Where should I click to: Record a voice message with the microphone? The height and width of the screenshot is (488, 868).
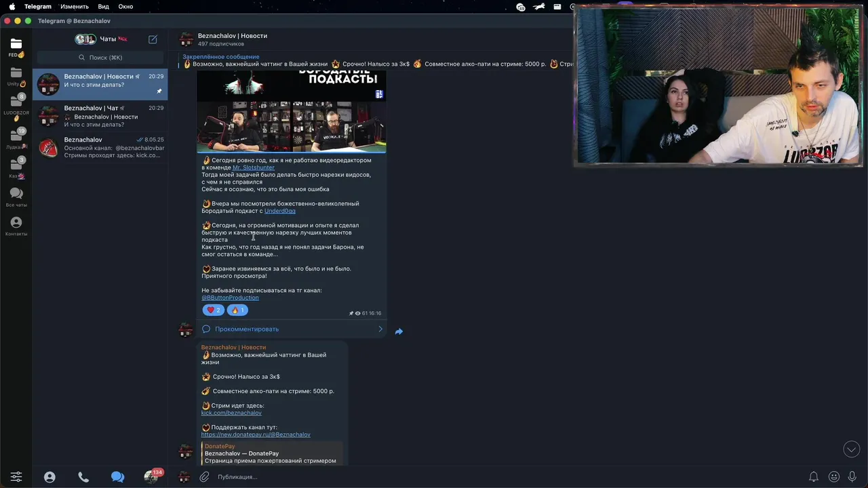pyautogui.click(x=852, y=476)
